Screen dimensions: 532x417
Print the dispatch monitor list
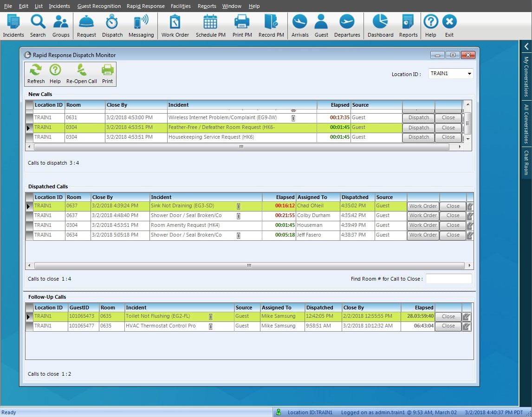click(x=108, y=74)
